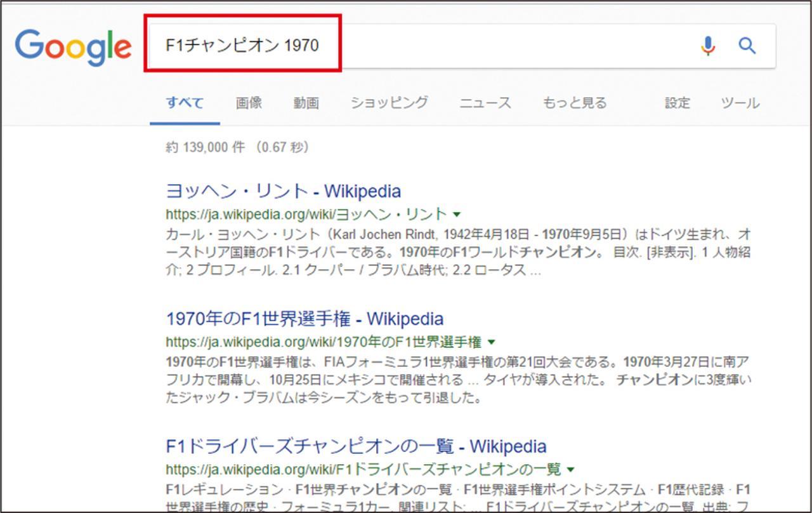Click the snippet line たジャック・ブラバムは今シーズンをもって引退した
Screen dimensions: 812x513
pyautogui.click(x=324, y=399)
